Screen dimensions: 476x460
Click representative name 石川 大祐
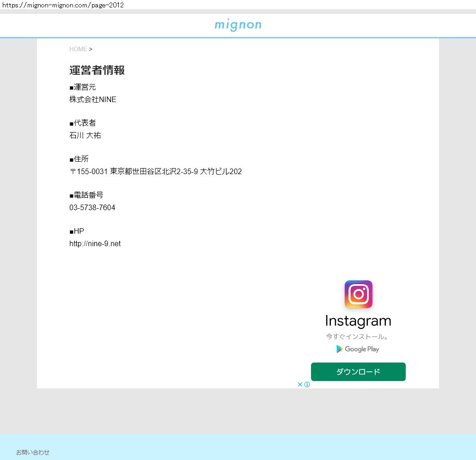coord(85,135)
